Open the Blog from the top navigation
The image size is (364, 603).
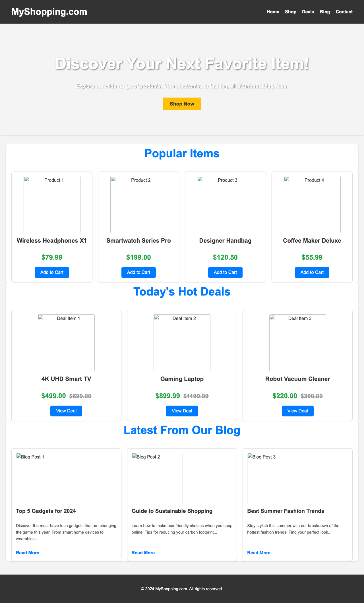click(x=324, y=12)
